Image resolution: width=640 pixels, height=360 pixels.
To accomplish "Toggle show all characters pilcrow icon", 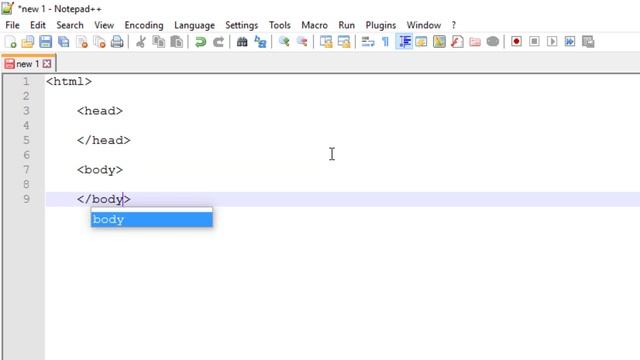I will pos(386,42).
